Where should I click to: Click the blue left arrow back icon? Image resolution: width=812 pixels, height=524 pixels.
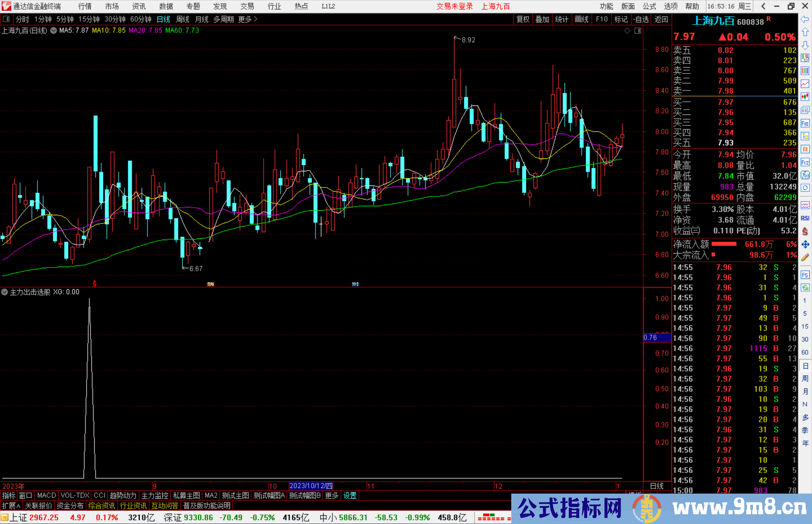(x=805, y=19)
